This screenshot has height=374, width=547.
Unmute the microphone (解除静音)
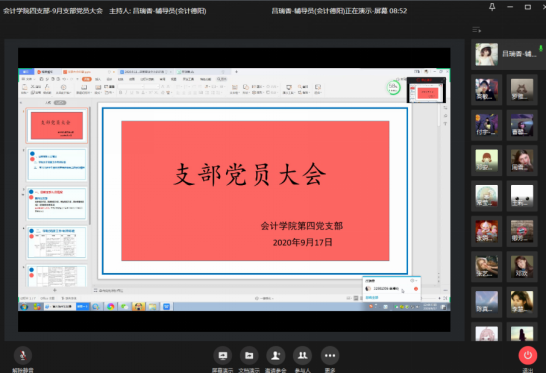[x=23, y=356]
